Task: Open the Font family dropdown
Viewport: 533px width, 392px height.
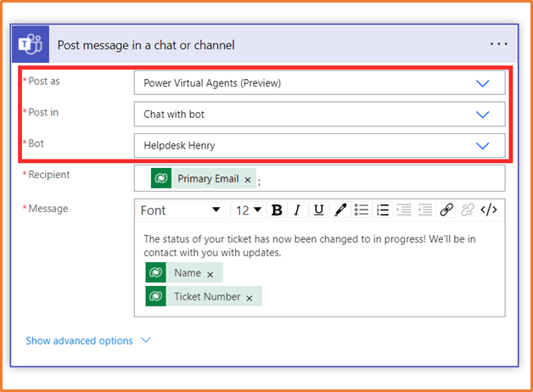Action: (180, 210)
